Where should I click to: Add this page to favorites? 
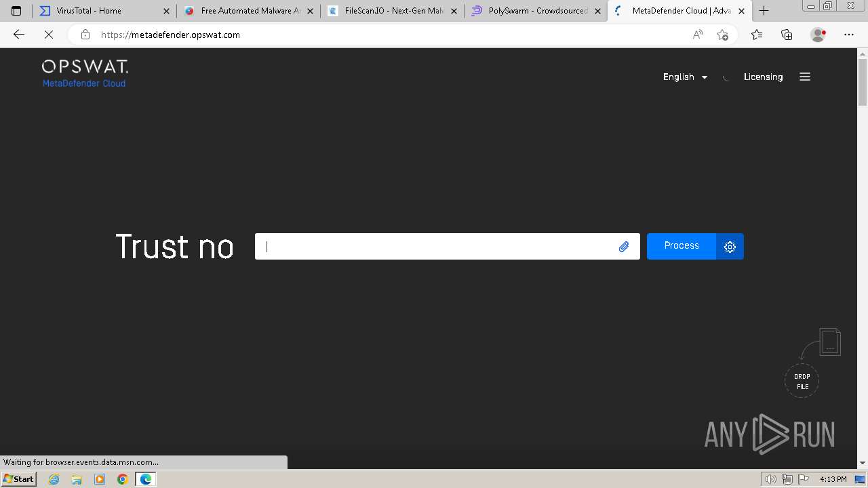click(722, 35)
